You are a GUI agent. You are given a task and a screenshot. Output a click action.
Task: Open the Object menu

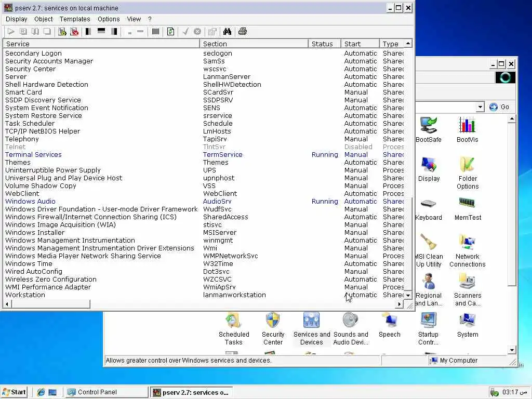[x=44, y=19]
